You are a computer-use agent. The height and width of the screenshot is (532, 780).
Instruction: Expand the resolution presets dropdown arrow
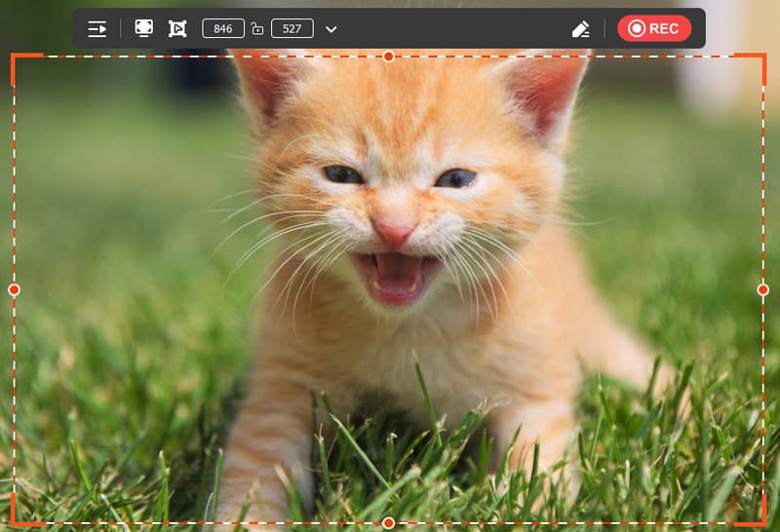click(331, 29)
